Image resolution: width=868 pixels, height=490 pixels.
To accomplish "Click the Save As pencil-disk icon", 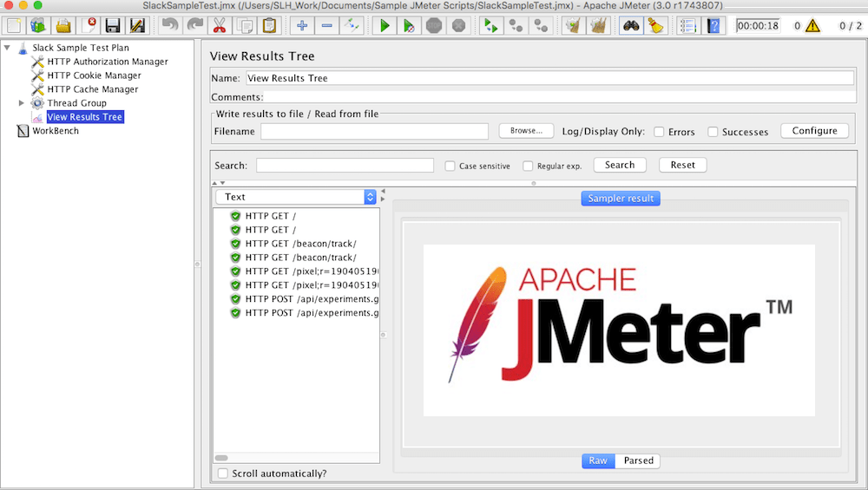I will pyautogui.click(x=137, y=25).
